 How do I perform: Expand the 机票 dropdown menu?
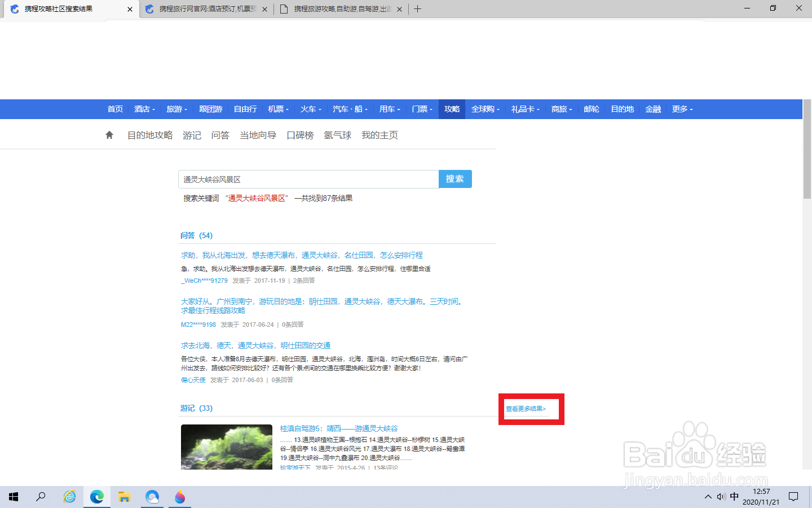pos(278,109)
